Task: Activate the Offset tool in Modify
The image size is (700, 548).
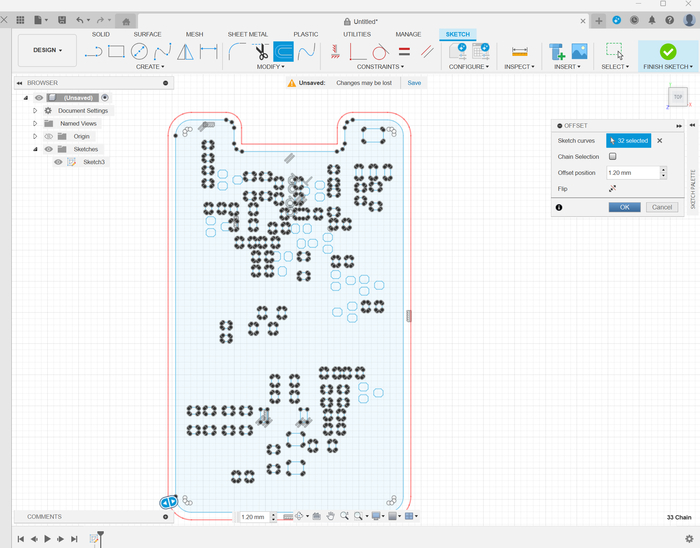Action: click(x=284, y=52)
